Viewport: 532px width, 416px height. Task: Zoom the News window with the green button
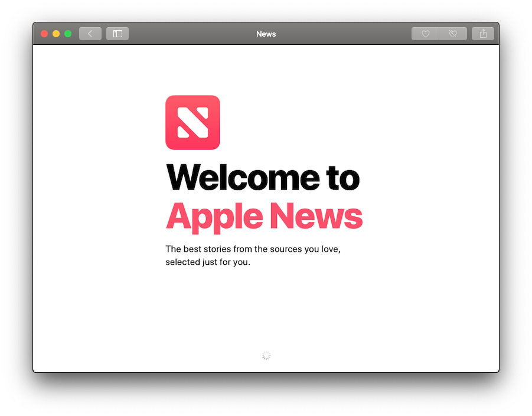[x=68, y=34]
